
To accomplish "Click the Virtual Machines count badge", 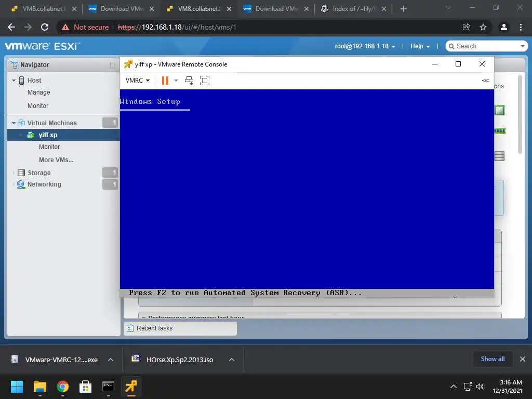I will point(110,123).
